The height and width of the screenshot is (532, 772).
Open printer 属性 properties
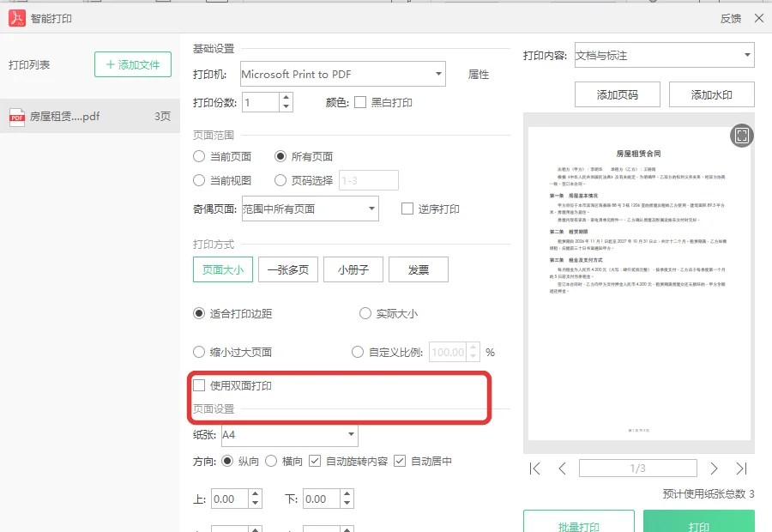click(479, 75)
